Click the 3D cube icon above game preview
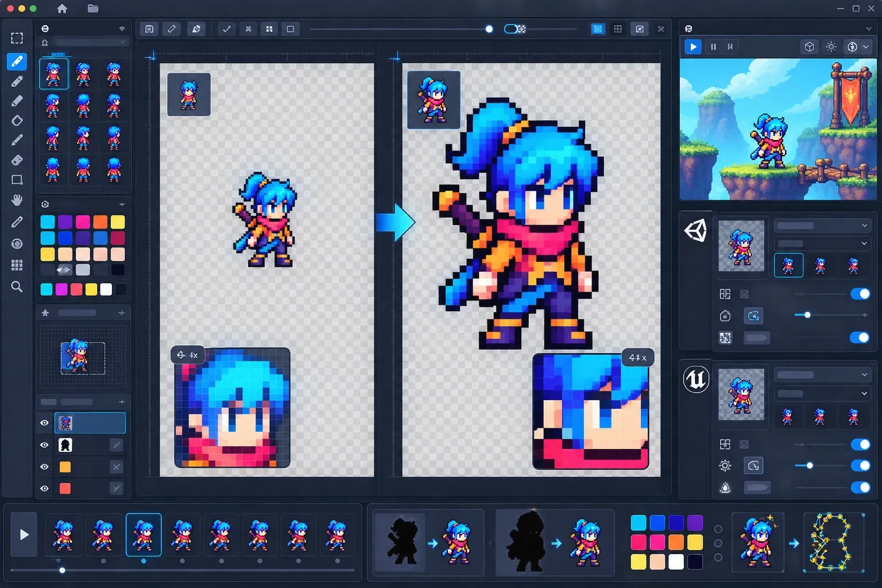 point(810,47)
